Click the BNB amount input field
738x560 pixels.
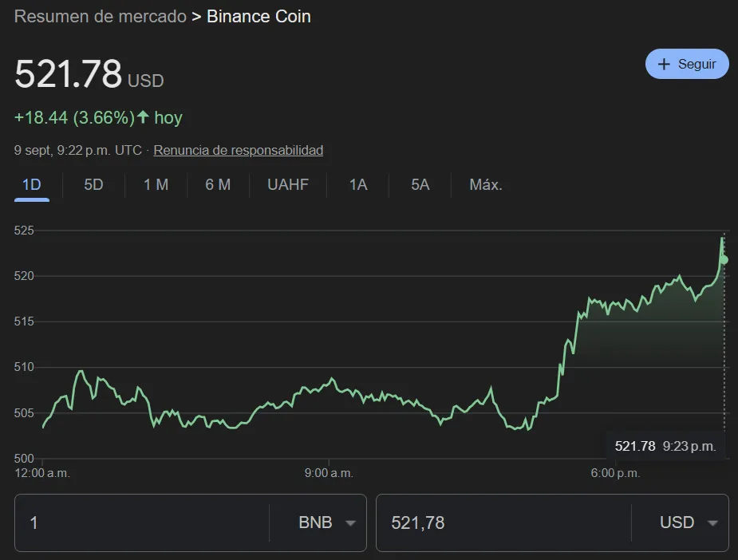click(142, 523)
